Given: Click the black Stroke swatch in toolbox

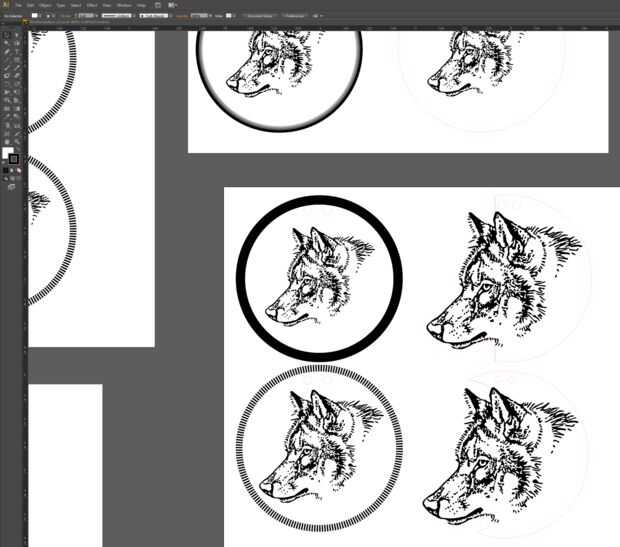Looking at the screenshot, I should tap(14, 159).
